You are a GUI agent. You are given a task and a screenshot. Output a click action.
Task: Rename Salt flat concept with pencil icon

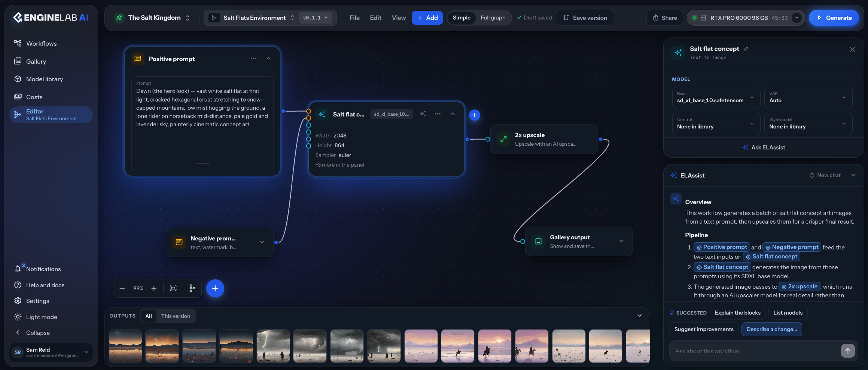(x=746, y=49)
